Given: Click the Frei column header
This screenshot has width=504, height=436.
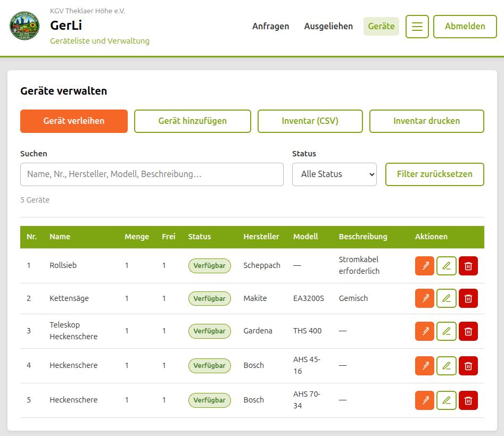Looking at the screenshot, I should click(168, 237).
